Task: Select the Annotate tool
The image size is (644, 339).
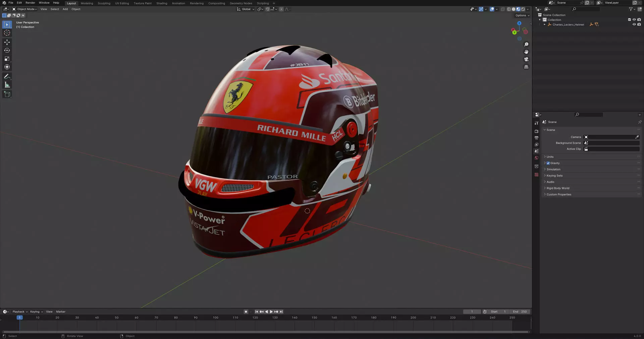Action: [7, 77]
